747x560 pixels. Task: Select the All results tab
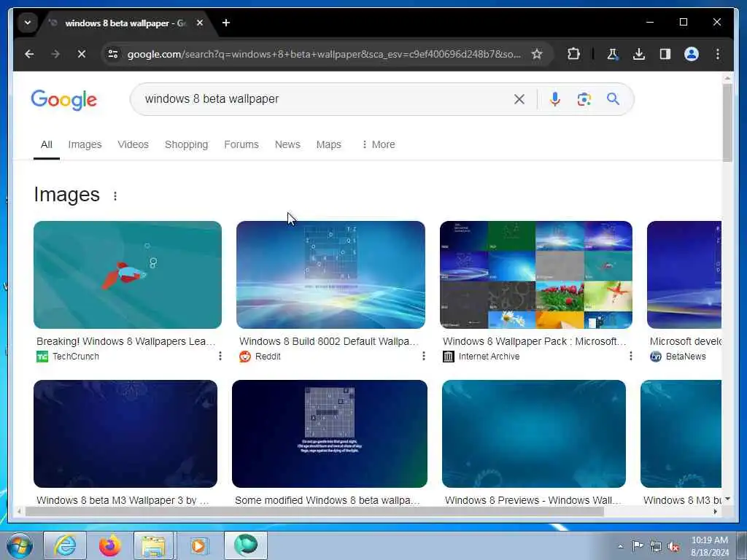tap(46, 144)
